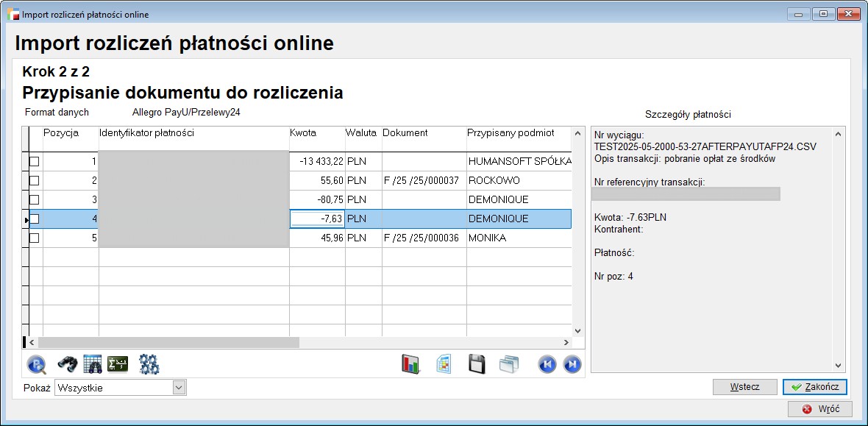The height and width of the screenshot is (426, 868).
Task: Tick the checkbox for ROCKOWO row
Action: click(x=34, y=181)
